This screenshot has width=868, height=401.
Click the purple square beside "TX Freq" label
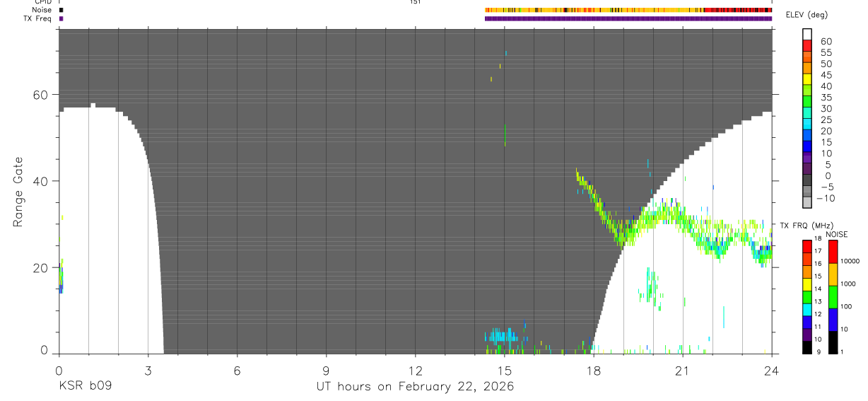(61, 18)
